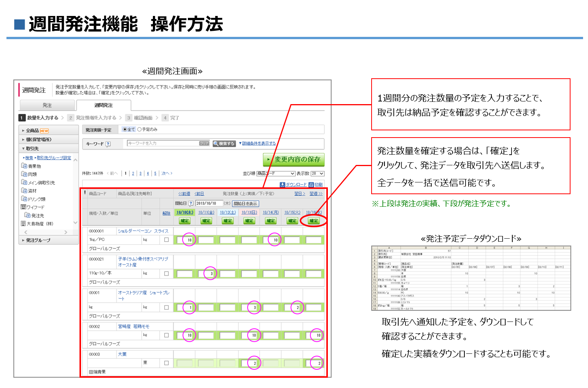Select the 全て radio button
This screenshot has width=588, height=388.
(x=124, y=130)
